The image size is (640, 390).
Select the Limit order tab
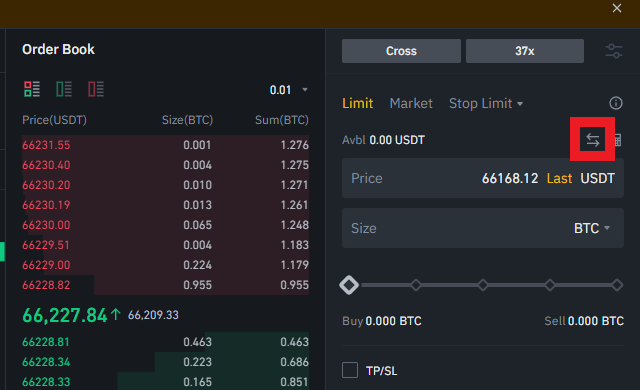(358, 103)
